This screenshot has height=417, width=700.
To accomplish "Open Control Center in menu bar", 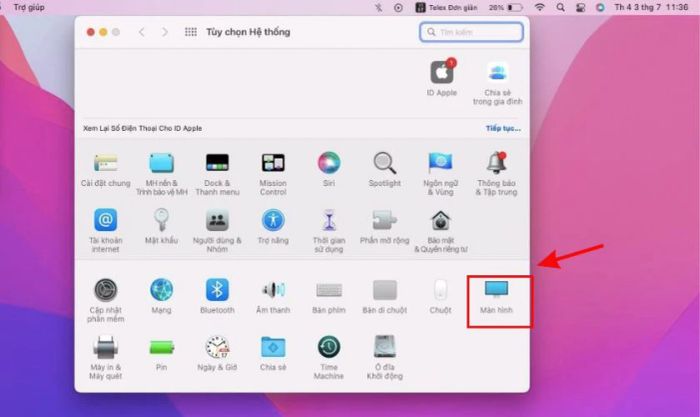I will (x=580, y=8).
